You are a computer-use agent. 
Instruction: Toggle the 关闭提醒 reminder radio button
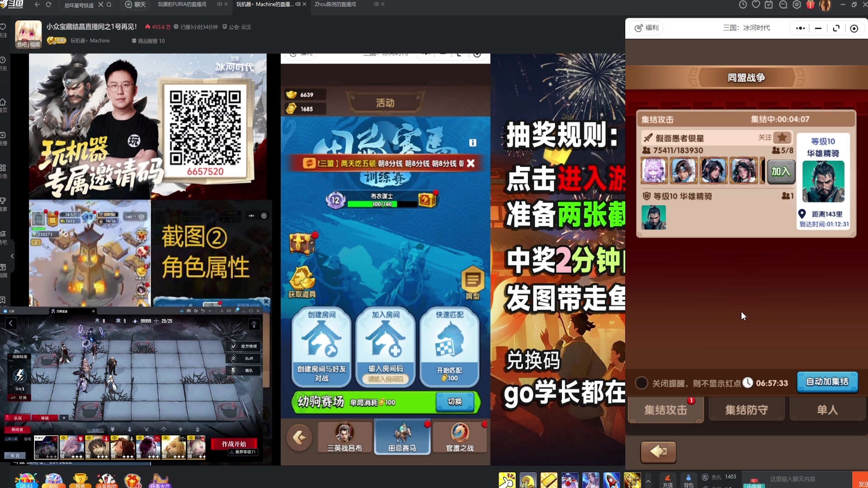coord(642,383)
